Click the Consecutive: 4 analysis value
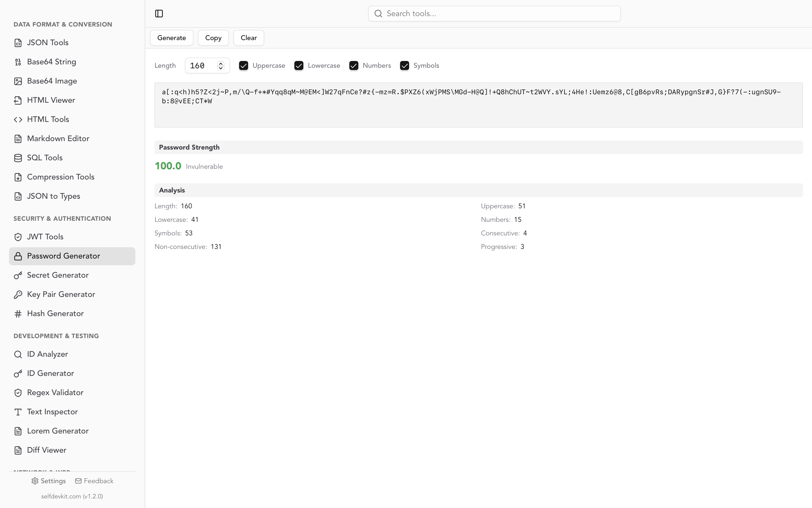 click(525, 233)
